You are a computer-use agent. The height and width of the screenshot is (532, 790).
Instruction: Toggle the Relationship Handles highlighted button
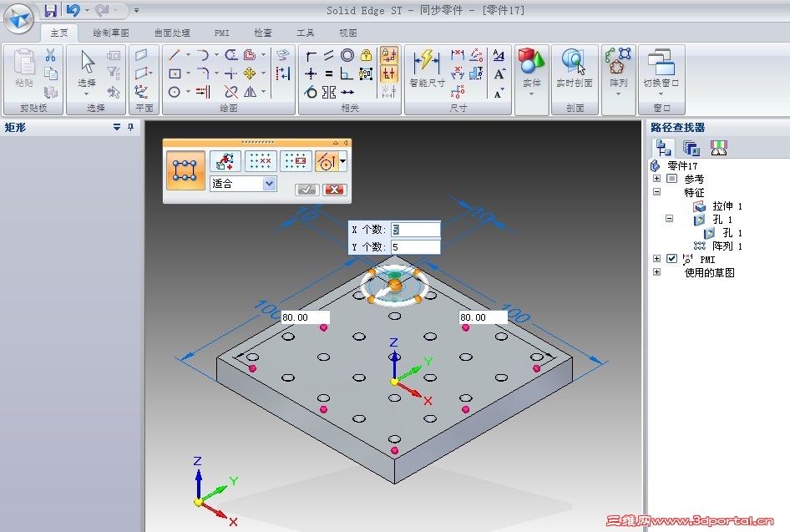(x=389, y=73)
